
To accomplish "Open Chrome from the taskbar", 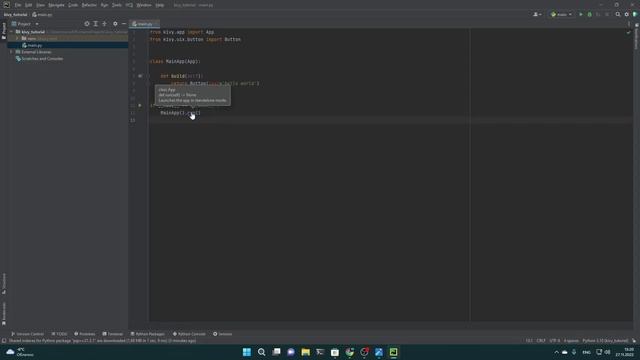I will 349,352.
